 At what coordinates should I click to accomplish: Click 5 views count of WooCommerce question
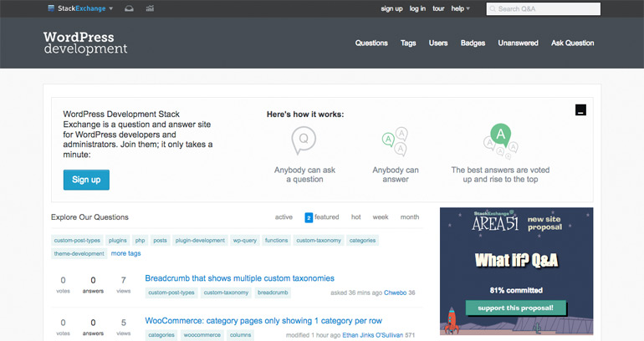[x=123, y=327]
